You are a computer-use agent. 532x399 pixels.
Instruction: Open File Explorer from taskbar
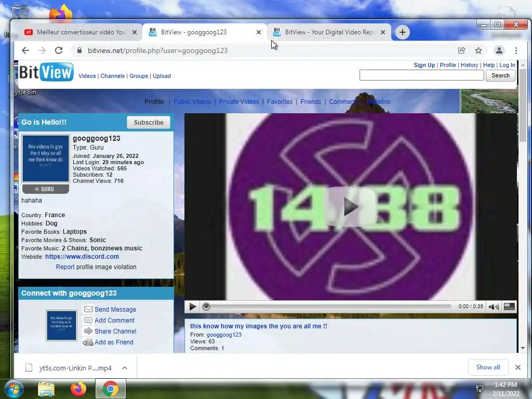coord(46,389)
